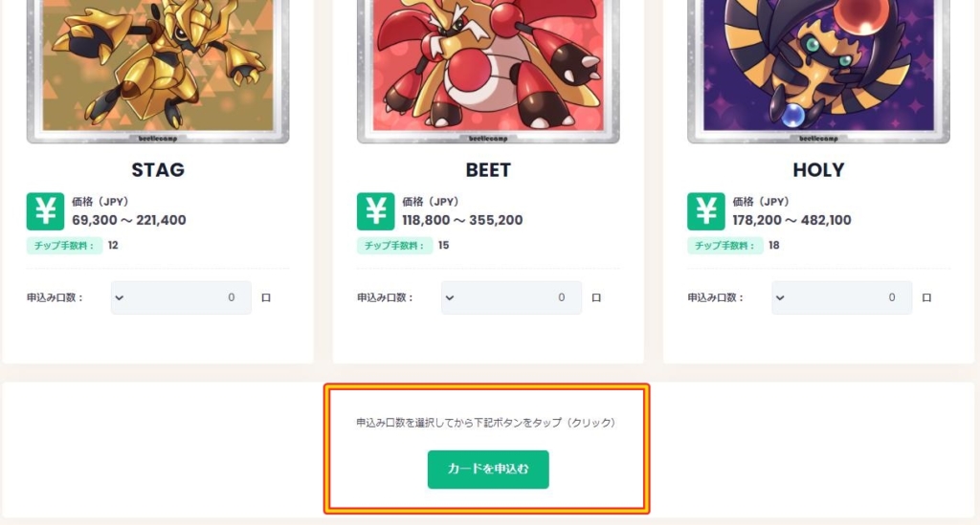This screenshot has height=525, width=980.
Task: Expand the BEET 申込み口数 dropdown arrow
Action: click(x=450, y=297)
